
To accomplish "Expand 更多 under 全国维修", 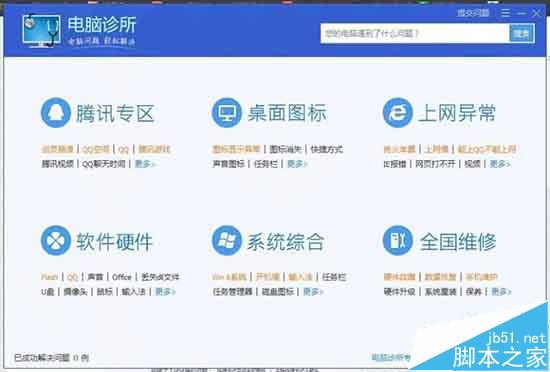I will coord(501,292).
